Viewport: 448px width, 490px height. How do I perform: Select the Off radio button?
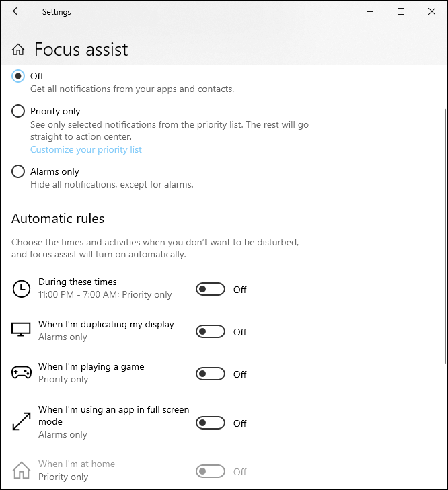(19, 77)
